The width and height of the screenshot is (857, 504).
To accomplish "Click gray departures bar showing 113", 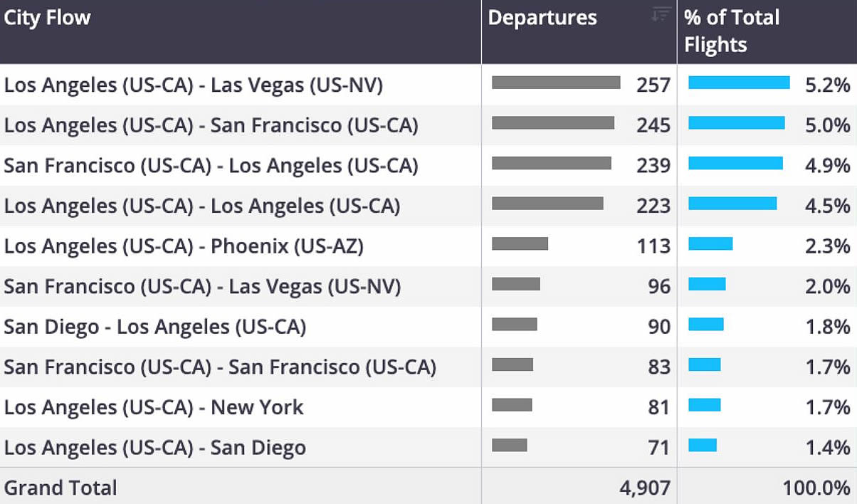I will pyautogui.click(x=520, y=243).
